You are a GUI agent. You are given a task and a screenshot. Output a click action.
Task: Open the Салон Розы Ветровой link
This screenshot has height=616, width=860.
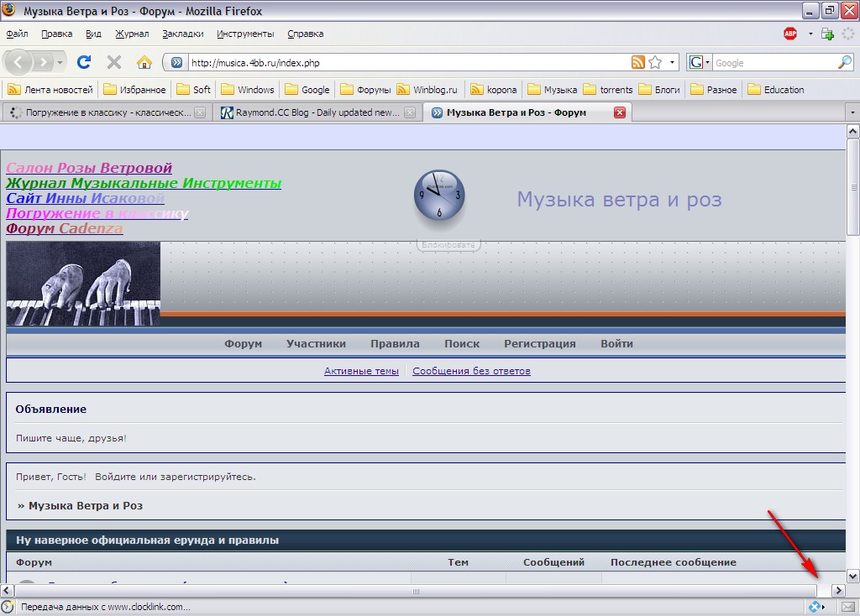(x=89, y=168)
